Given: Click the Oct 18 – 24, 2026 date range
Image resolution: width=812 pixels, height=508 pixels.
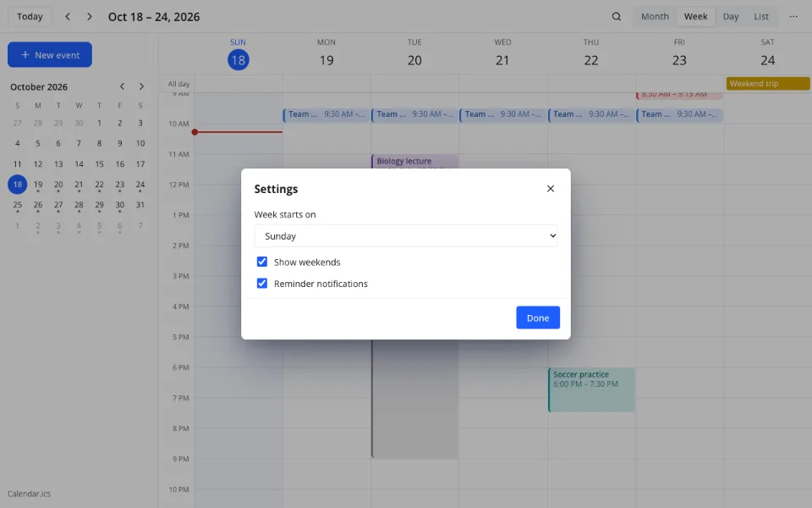Looking at the screenshot, I should (x=154, y=17).
